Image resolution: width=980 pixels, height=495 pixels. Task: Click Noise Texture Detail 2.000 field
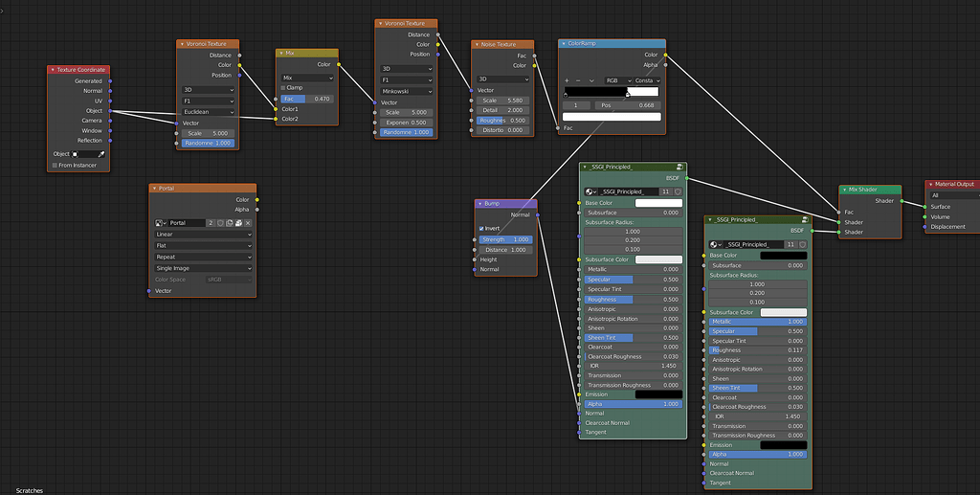pyautogui.click(x=502, y=110)
